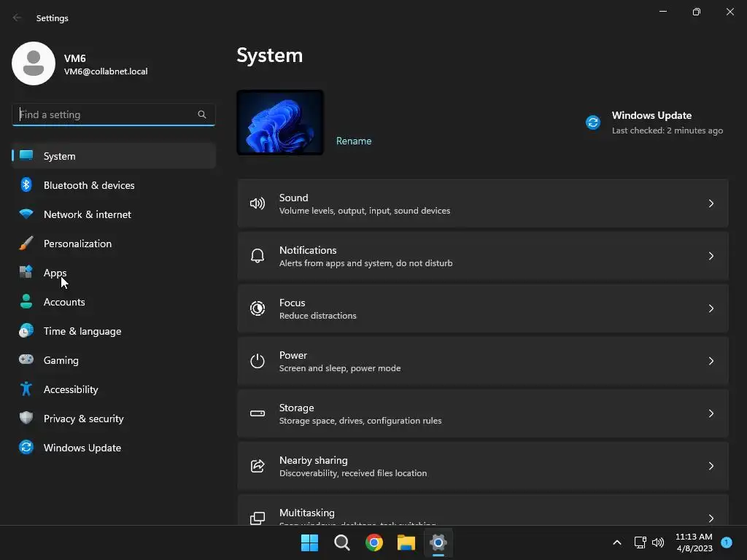Screen dimensions: 747x560
Task: Focus the Find a setting search box
Action: [113, 114]
